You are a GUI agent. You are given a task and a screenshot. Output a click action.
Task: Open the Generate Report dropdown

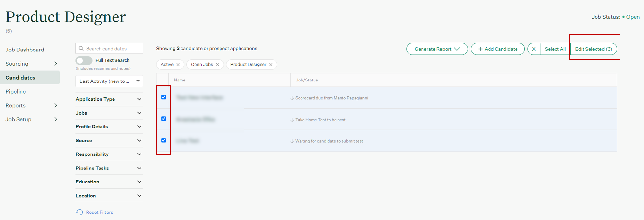tap(437, 49)
